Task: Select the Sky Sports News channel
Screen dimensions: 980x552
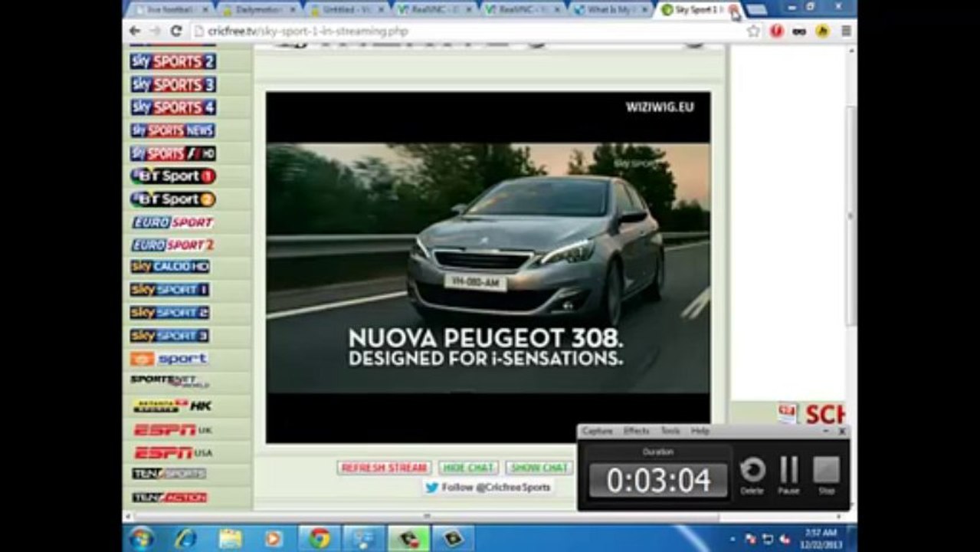Action: pos(172,130)
